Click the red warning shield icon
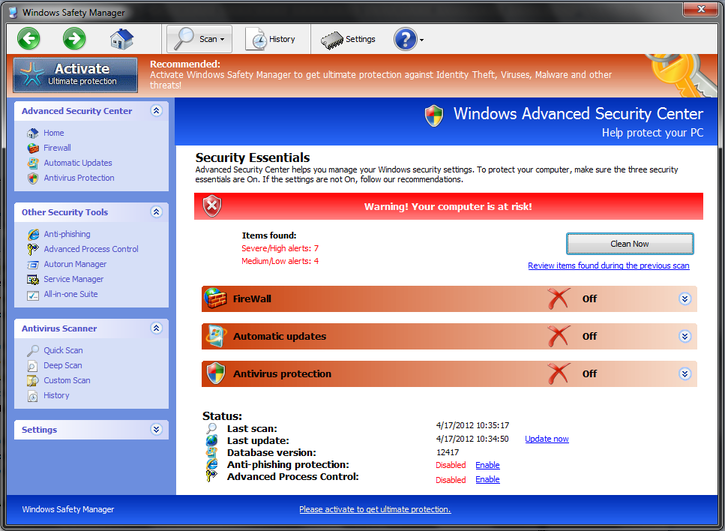This screenshot has height=531, width=725. coord(212,206)
